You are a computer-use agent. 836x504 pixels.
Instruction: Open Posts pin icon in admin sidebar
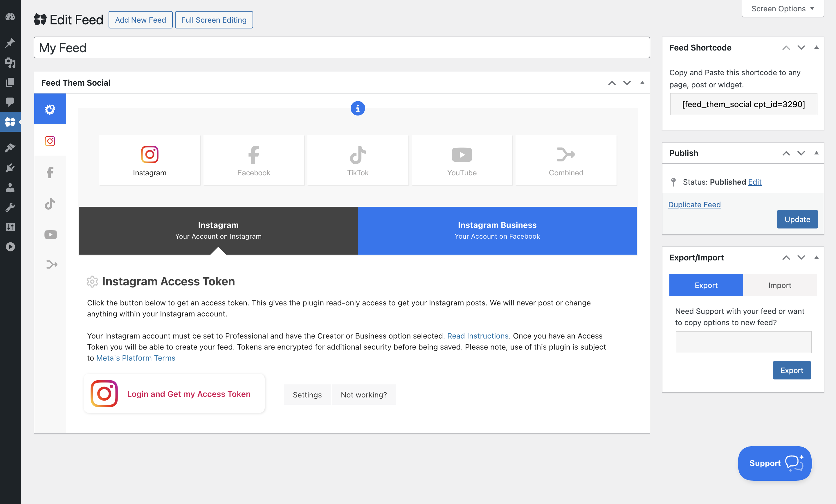10,42
